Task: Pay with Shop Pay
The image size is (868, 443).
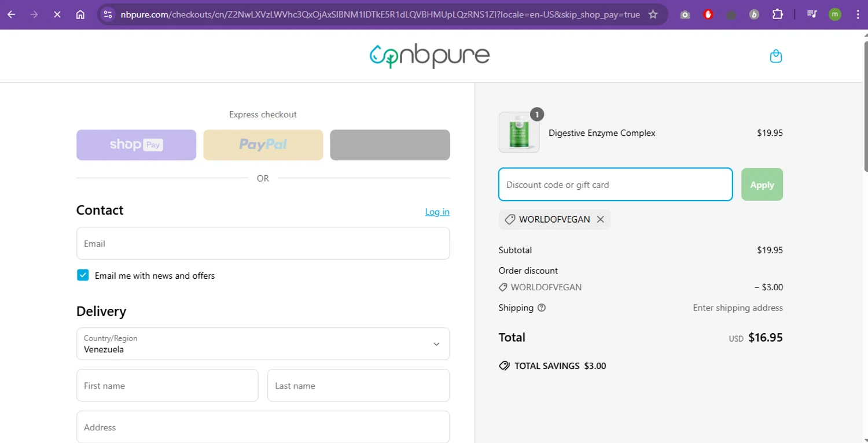Action: 136,145
